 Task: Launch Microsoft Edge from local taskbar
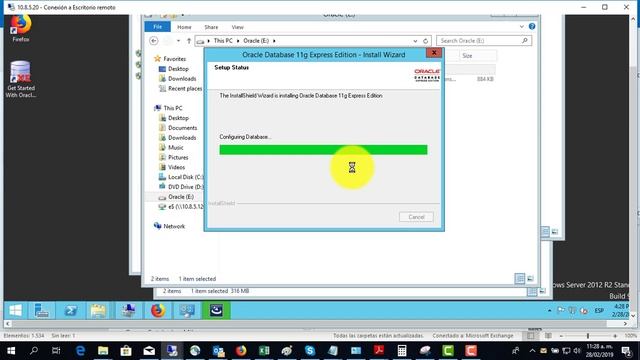coord(80,351)
